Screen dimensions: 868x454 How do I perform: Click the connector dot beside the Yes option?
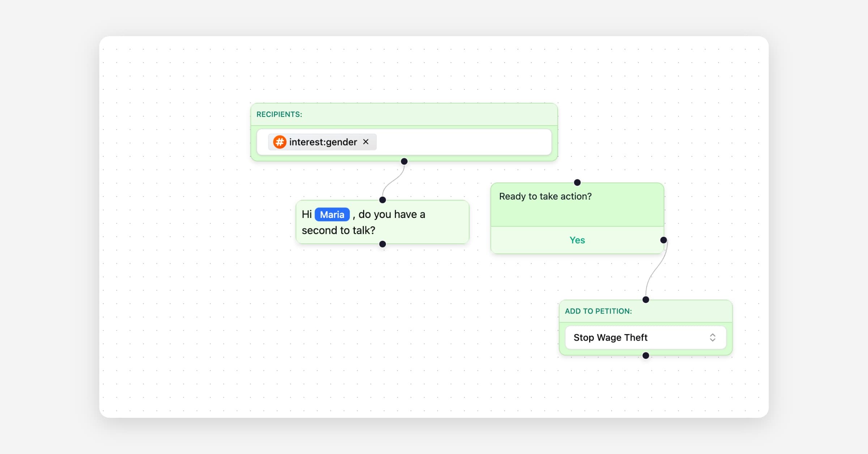tap(663, 240)
